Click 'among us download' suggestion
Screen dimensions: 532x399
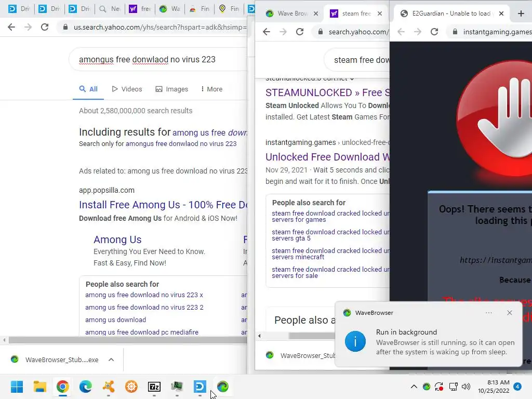click(116, 320)
